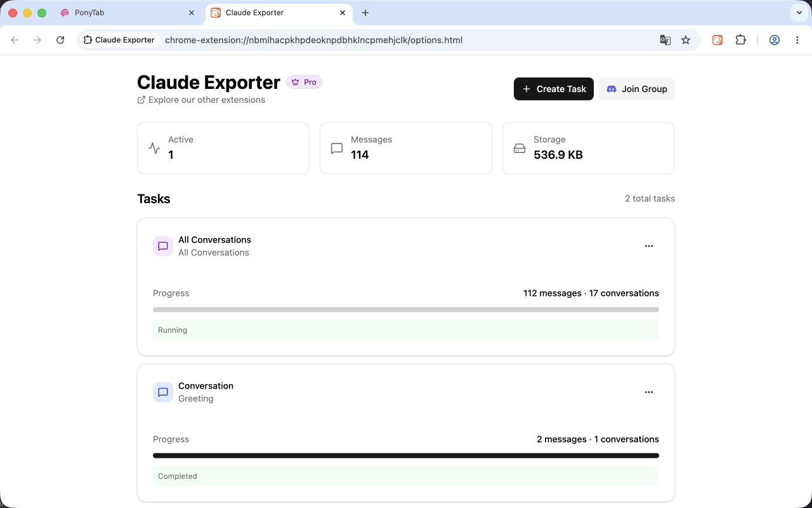Open the Explore our other extensions link
Image resolution: width=812 pixels, height=508 pixels.
[201, 100]
